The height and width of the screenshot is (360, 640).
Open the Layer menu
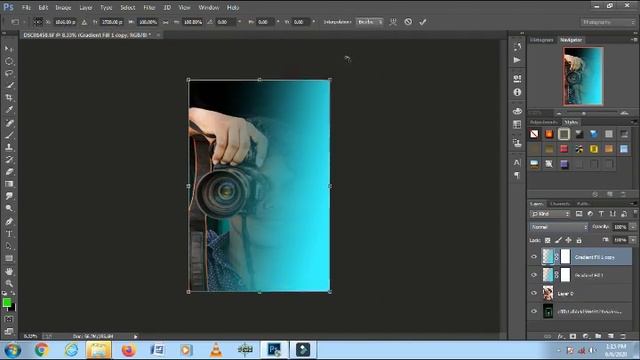coord(86,7)
